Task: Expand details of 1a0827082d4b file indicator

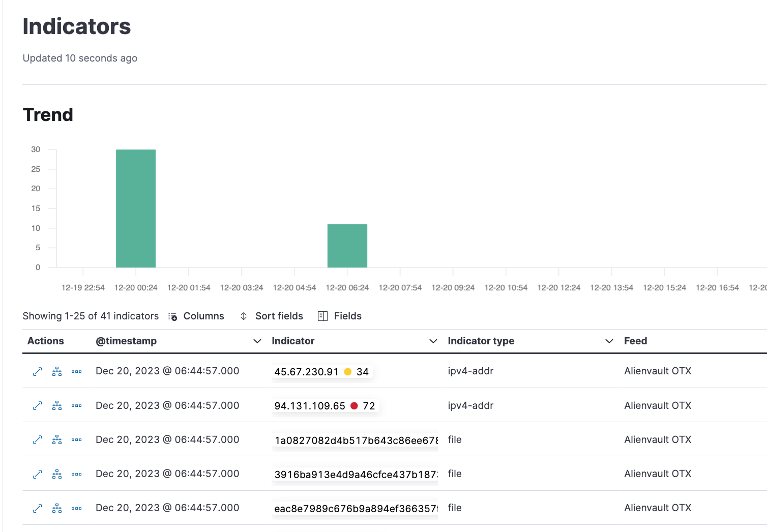Action: click(37, 440)
